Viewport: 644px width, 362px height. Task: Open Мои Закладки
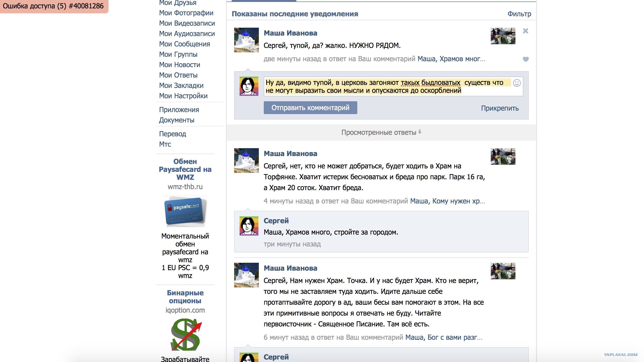[181, 85]
